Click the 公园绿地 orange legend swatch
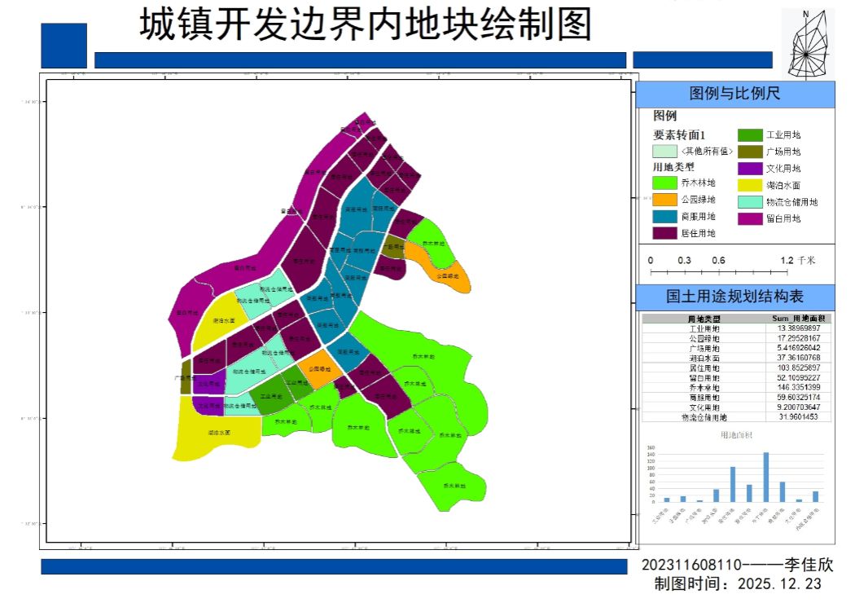The image size is (868, 603). pyautogui.click(x=664, y=200)
